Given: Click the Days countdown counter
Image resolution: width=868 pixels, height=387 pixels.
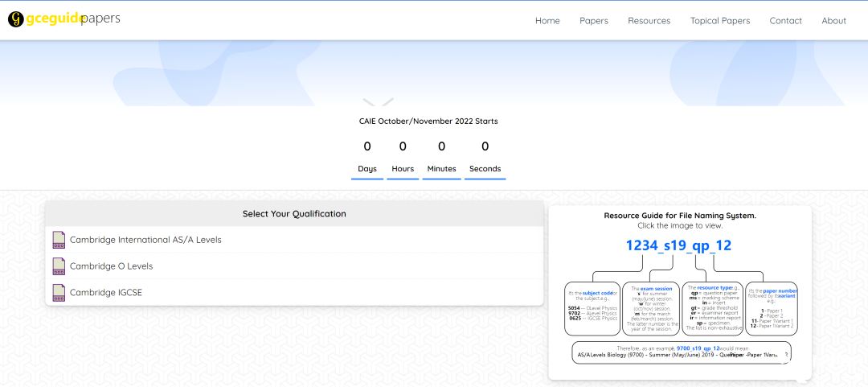Looking at the screenshot, I should coord(367,156).
